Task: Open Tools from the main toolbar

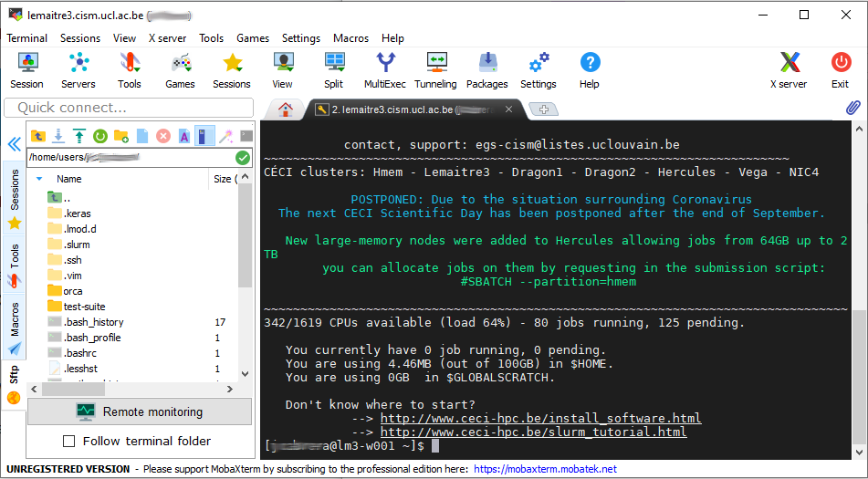Action: pyautogui.click(x=129, y=69)
